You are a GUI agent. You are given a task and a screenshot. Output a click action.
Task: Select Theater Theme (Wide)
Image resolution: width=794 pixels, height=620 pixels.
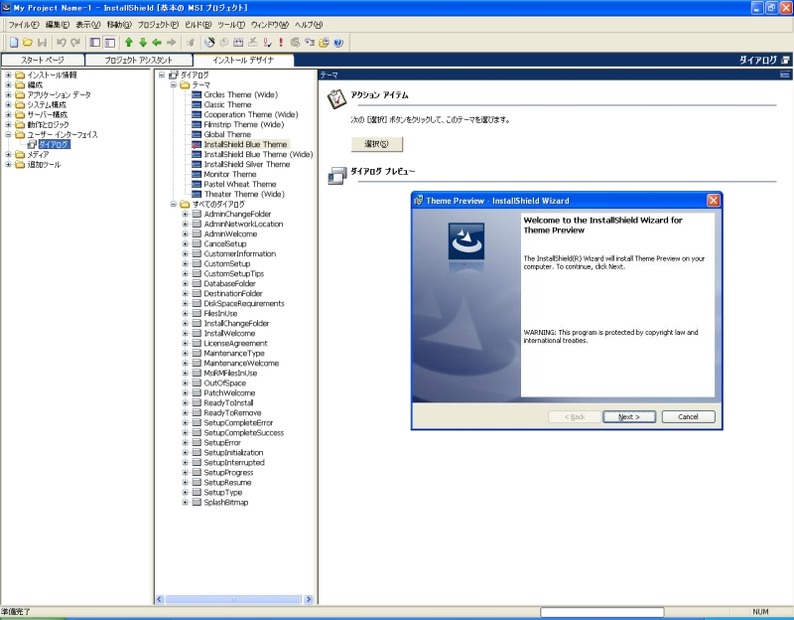click(244, 195)
